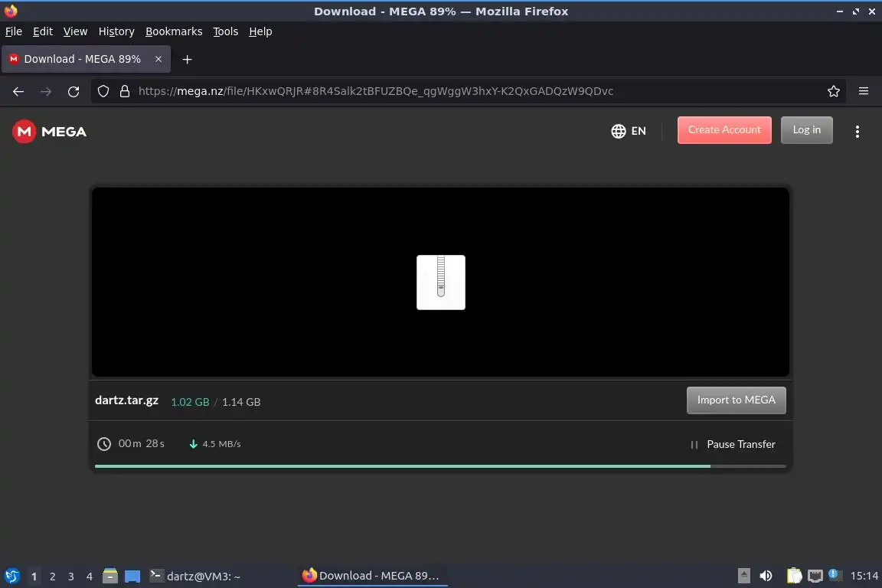Click the blue desktop taskbar icon

[x=132, y=577]
